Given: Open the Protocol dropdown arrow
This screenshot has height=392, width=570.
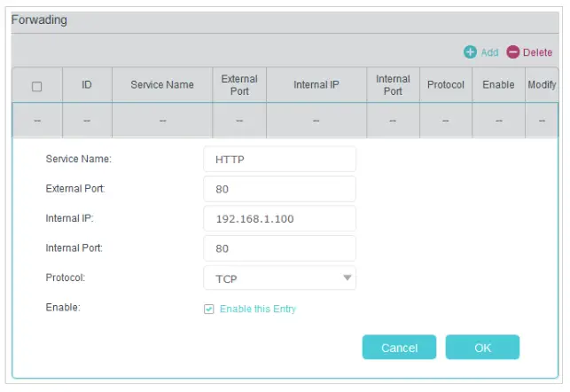Looking at the screenshot, I should point(347,278).
